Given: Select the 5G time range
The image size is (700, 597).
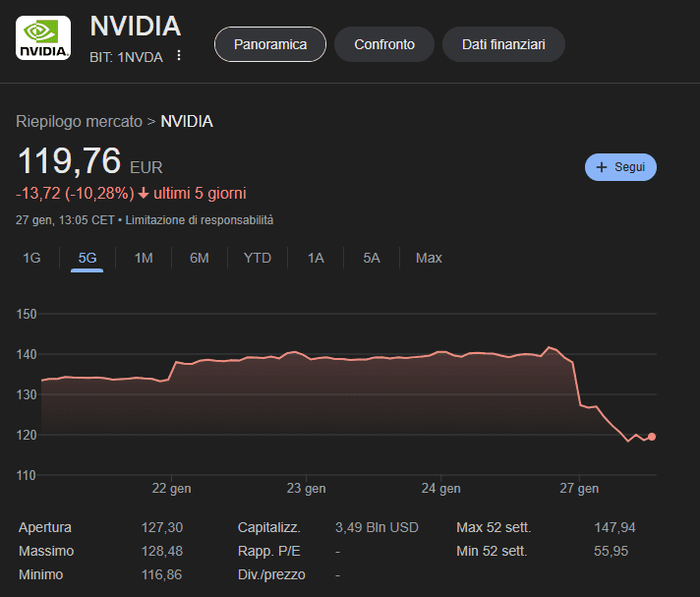Looking at the screenshot, I should coord(87,258).
